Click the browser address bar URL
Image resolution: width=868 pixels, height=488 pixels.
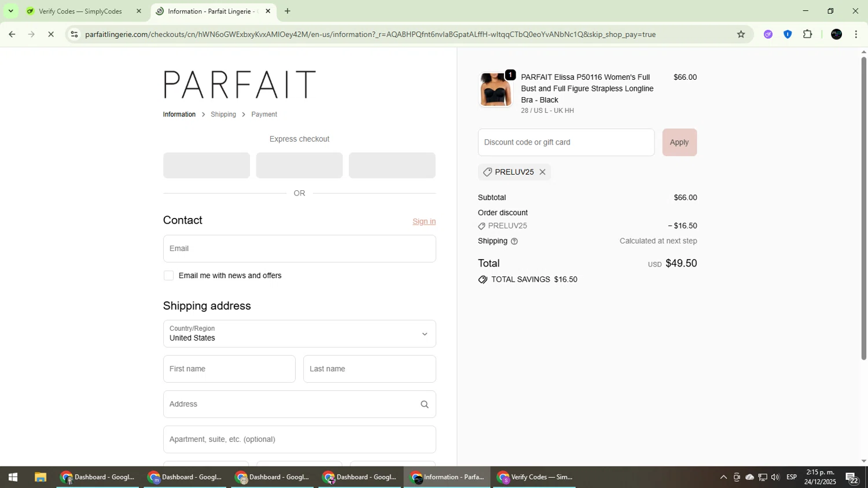pyautogui.click(x=370, y=34)
